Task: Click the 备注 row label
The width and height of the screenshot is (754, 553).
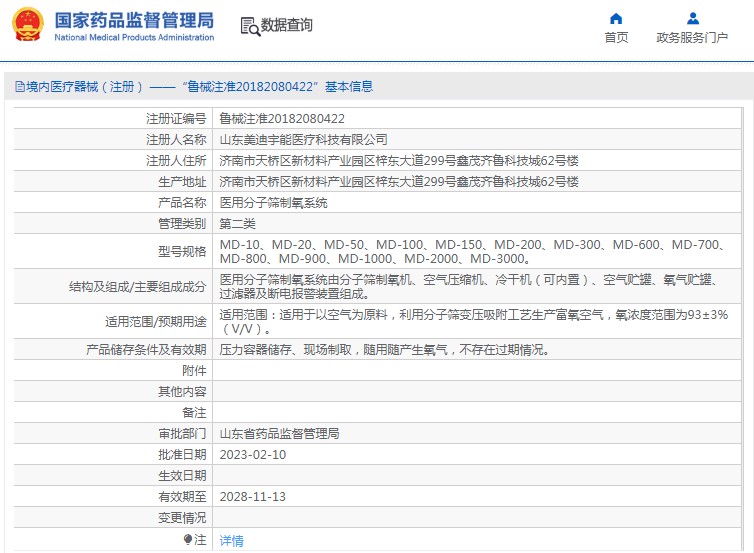Action: 194,413
